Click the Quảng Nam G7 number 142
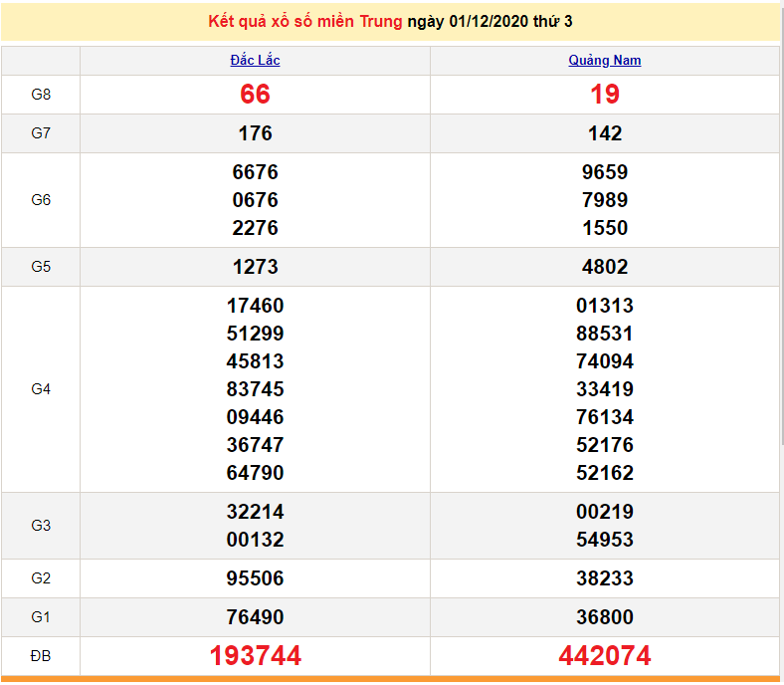Image resolution: width=784 pixels, height=685 pixels. 604,133
